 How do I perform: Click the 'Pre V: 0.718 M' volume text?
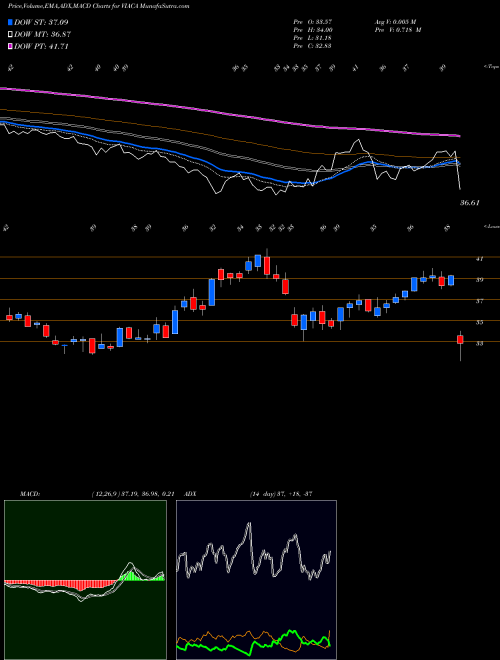pos(400,30)
